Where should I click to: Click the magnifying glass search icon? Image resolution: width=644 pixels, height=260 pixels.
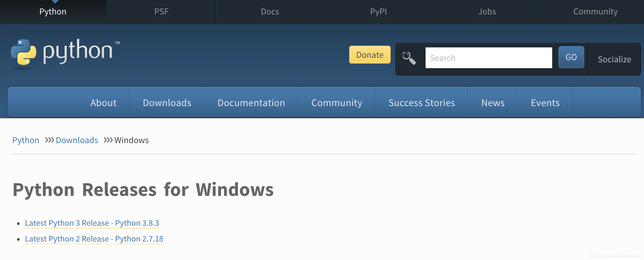coord(409,58)
